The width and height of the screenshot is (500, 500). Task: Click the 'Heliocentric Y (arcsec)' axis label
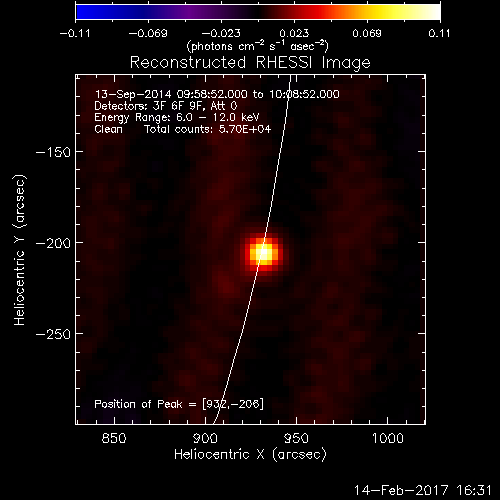(x=19, y=250)
